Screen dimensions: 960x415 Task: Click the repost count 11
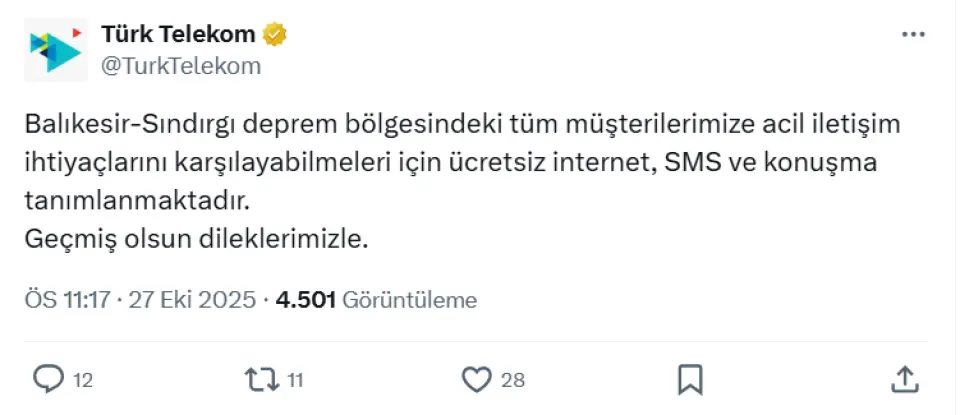pos(294,380)
